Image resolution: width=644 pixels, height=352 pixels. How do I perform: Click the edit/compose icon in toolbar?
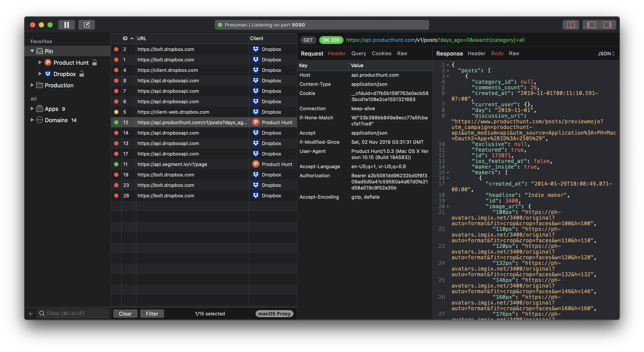pyautogui.click(x=87, y=25)
